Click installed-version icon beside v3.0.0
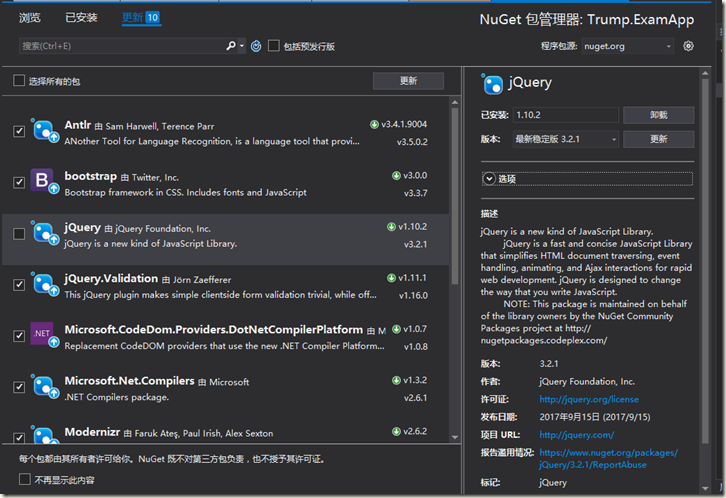Screen dimensions: 726x498 point(396,176)
